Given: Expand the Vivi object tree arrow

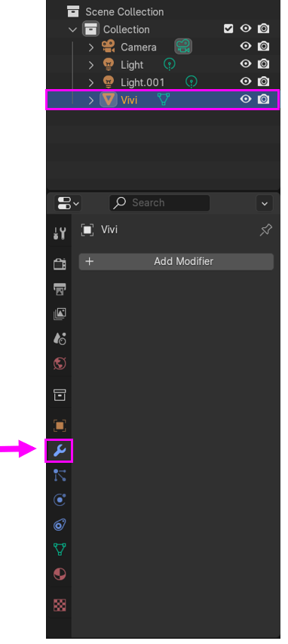Looking at the screenshot, I should 91,100.
